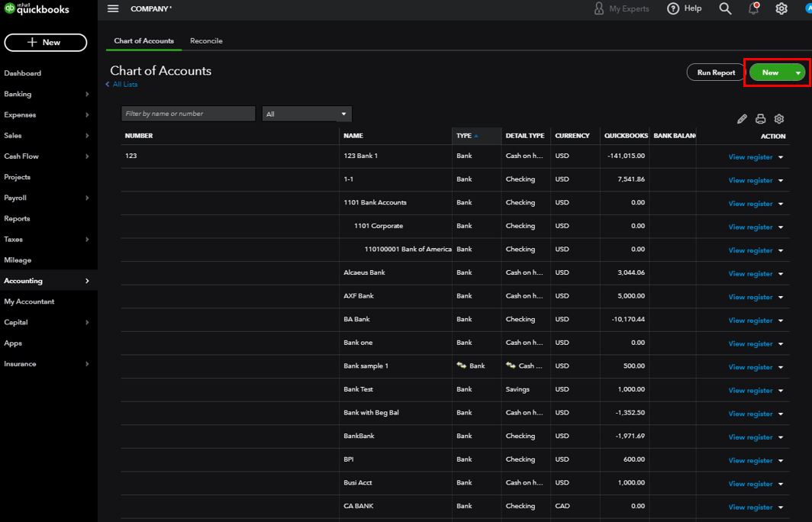This screenshot has width=812, height=522.
Task: Open View register for Alcaeus Bank
Action: pos(750,274)
